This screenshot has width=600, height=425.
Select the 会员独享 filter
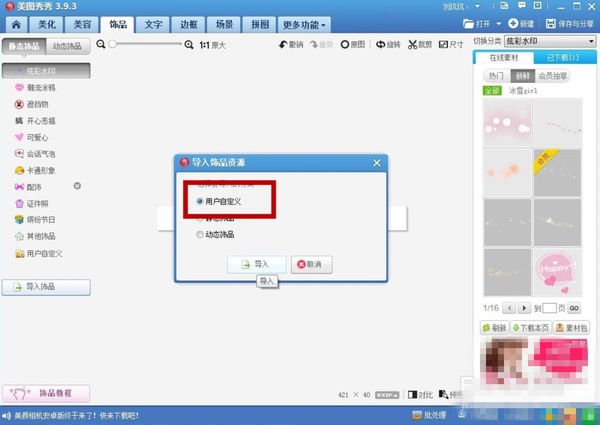point(553,76)
